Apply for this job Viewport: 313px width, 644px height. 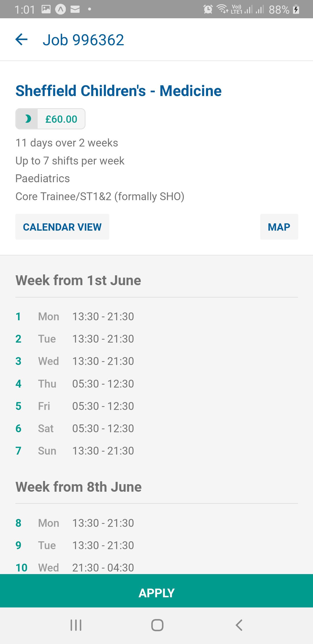coord(156,593)
